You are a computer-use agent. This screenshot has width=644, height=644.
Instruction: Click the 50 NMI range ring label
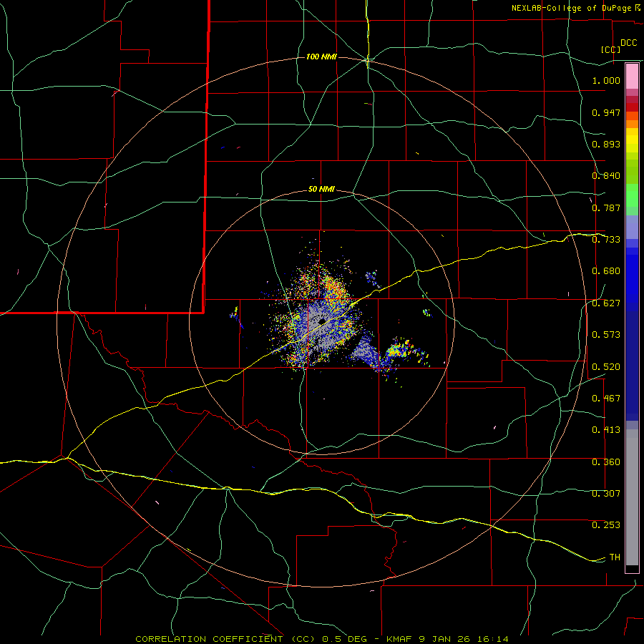(x=321, y=190)
